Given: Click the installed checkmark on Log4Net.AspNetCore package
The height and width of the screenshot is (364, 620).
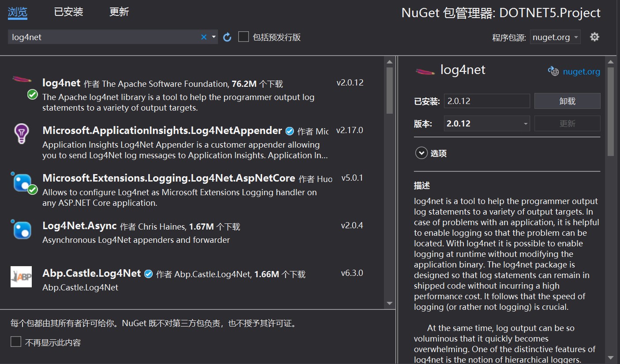Looking at the screenshot, I should coord(32,189).
